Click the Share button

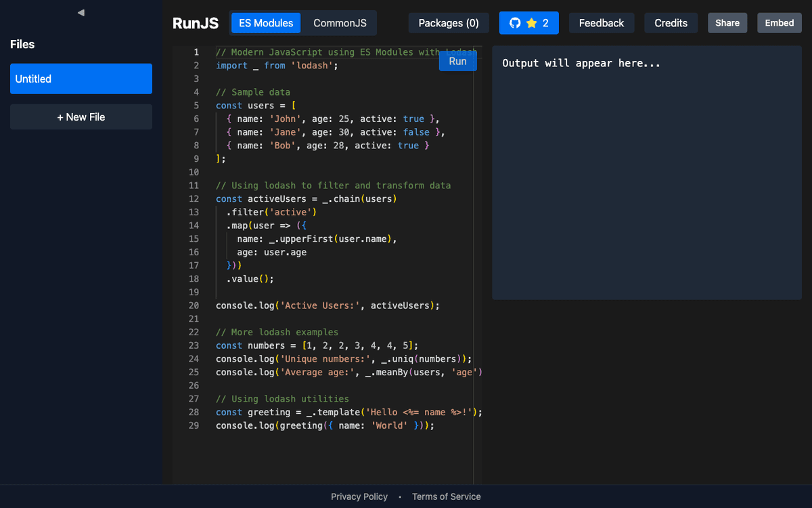[727, 23]
